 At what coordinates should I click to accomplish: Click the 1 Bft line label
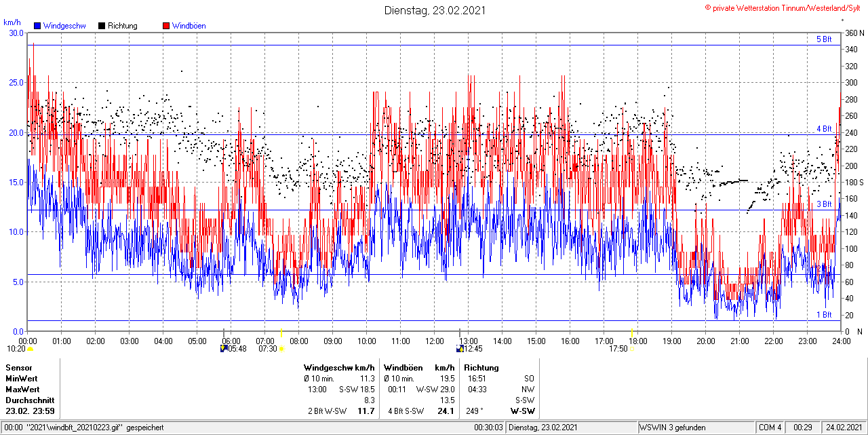click(x=824, y=315)
